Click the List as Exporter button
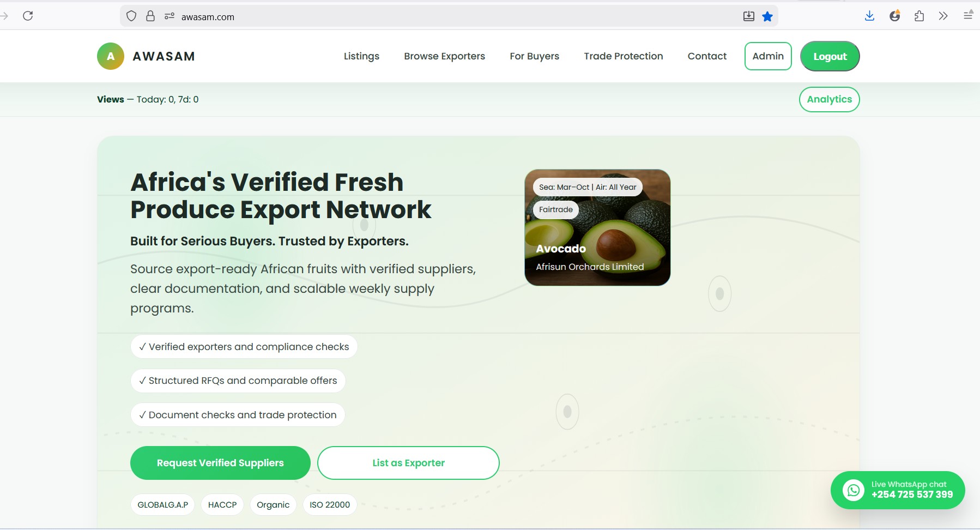This screenshot has height=530, width=980. point(408,463)
